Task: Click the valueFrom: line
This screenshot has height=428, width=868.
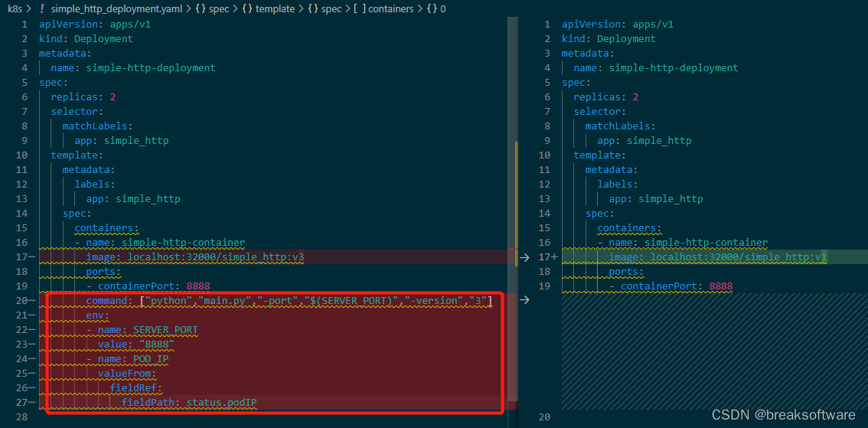Action: (127, 373)
